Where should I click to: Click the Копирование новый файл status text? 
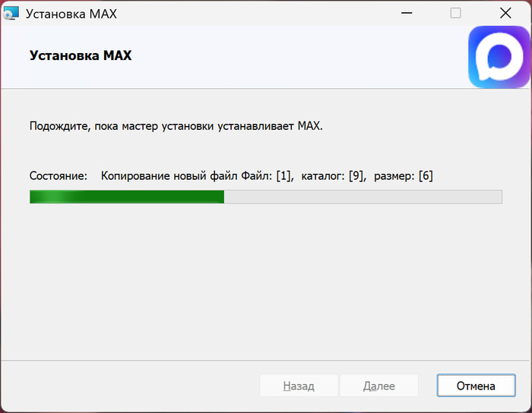[x=169, y=176]
